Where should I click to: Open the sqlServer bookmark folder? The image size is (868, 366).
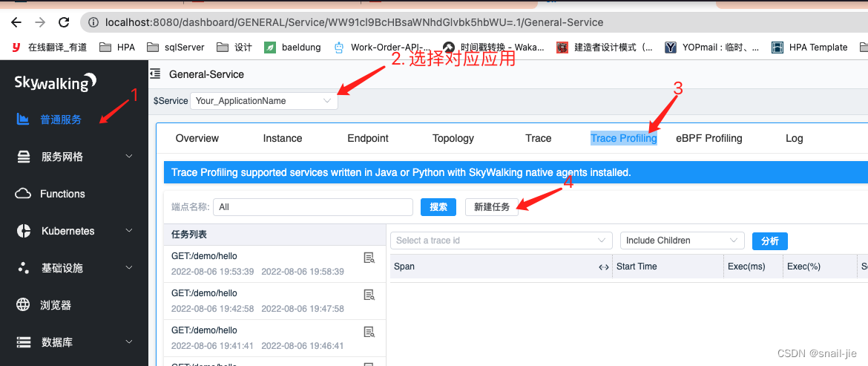coord(176,47)
